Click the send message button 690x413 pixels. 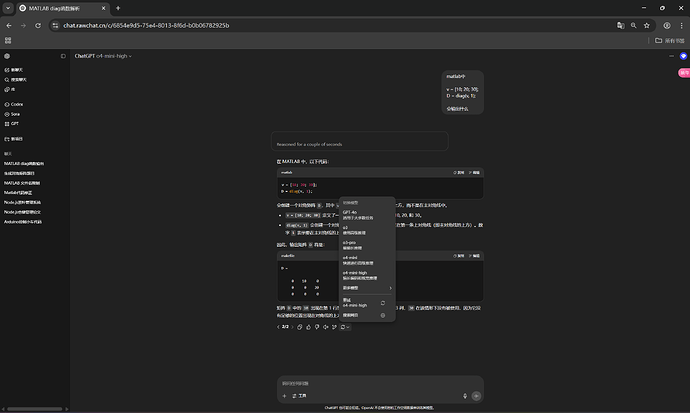pyautogui.click(x=476, y=396)
